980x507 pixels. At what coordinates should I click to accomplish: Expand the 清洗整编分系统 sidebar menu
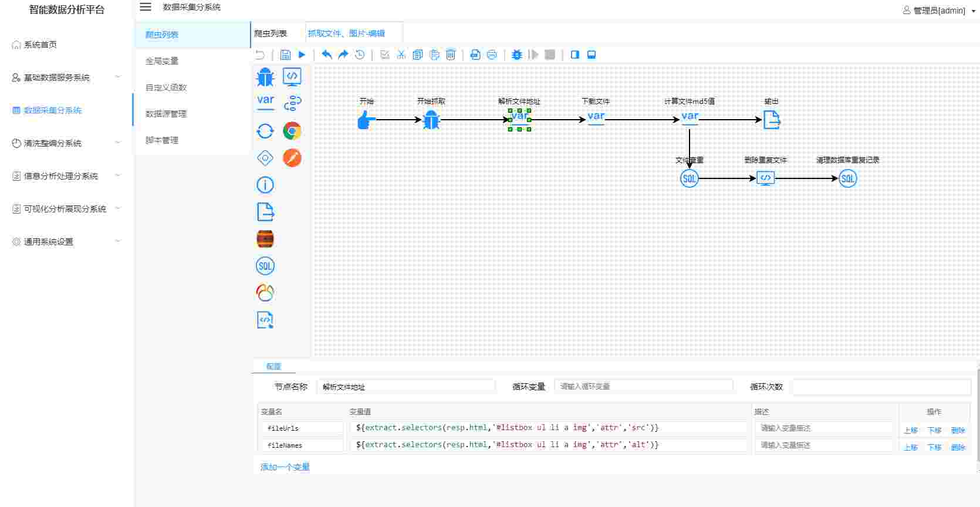click(67, 143)
